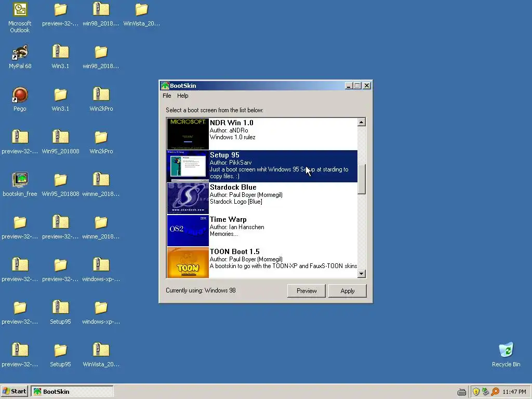Click 'Author: Ian Hanschen' text

237,227
